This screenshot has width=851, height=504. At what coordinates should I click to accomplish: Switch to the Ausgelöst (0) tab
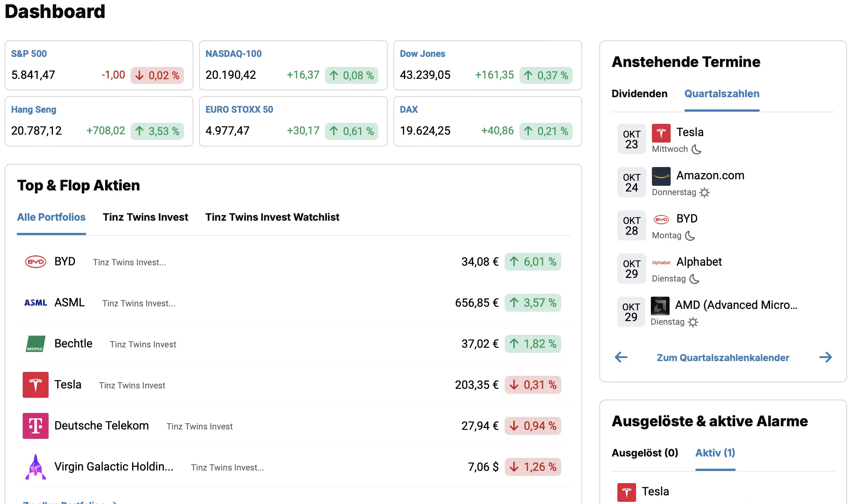(x=645, y=453)
